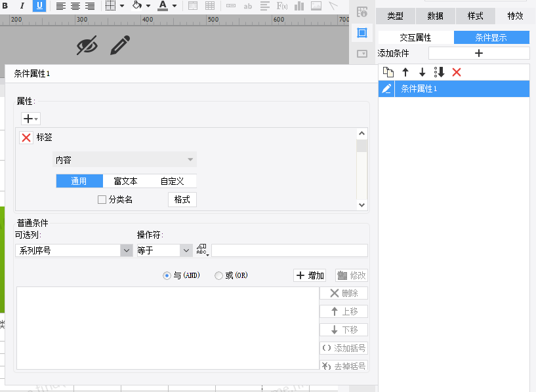Click the empty condition list box
The image size is (536, 392).
click(168, 328)
